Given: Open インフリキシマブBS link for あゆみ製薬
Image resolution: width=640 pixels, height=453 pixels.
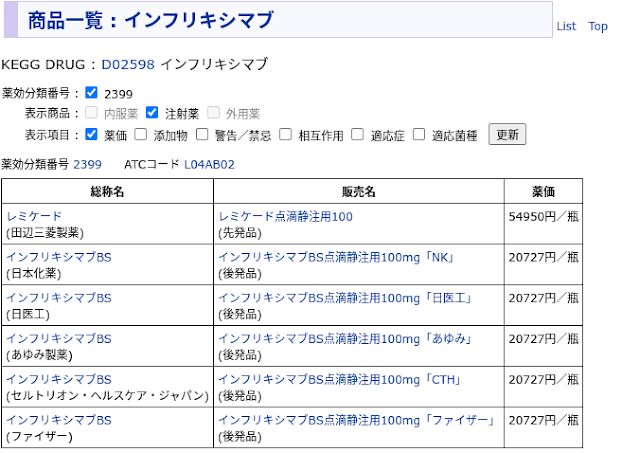Looking at the screenshot, I should tap(59, 339).
